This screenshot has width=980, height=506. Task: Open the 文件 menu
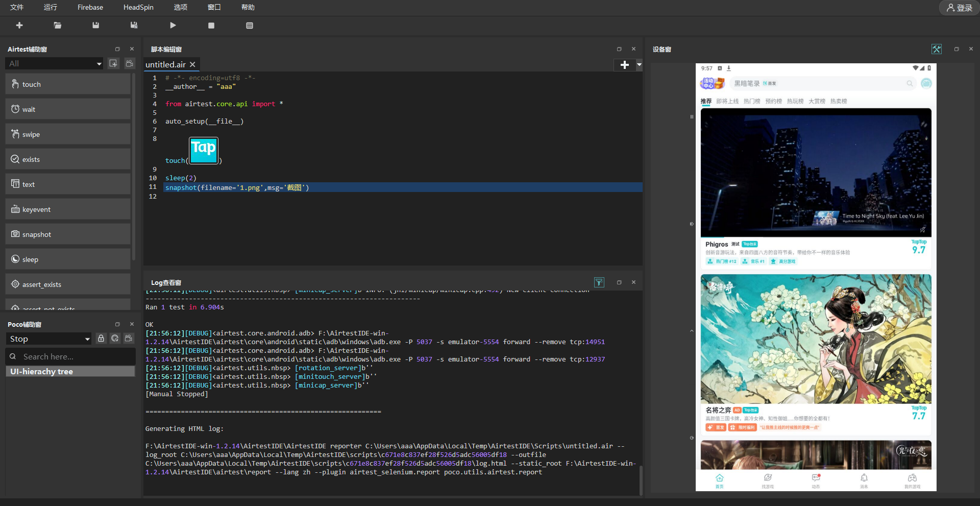(17, 7)
